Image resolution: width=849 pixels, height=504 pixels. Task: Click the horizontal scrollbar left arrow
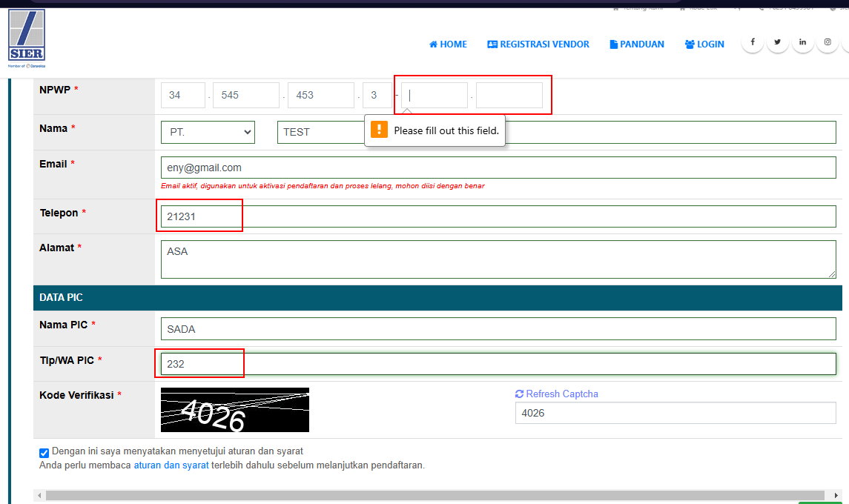click(39, 495)
